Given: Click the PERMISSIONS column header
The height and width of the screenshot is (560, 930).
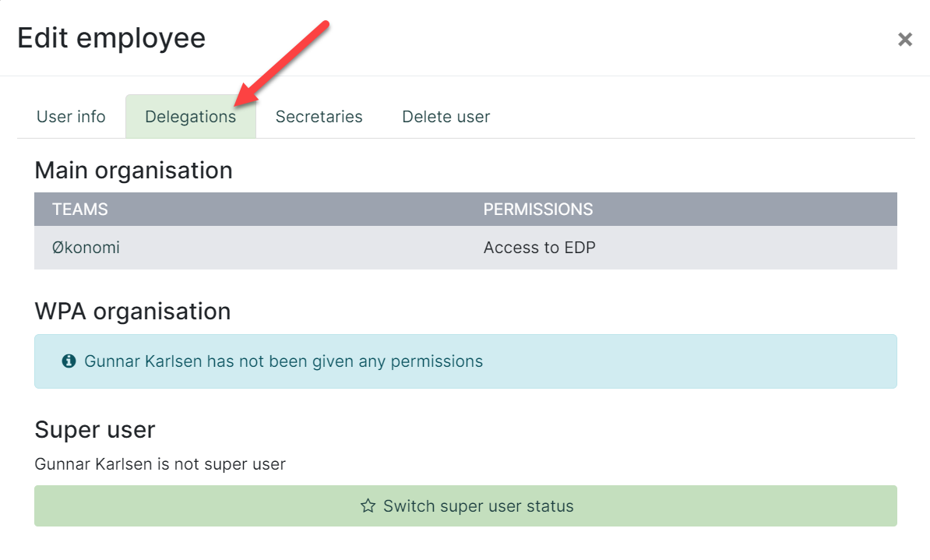Looking at the screenshot, I should 538,209.
